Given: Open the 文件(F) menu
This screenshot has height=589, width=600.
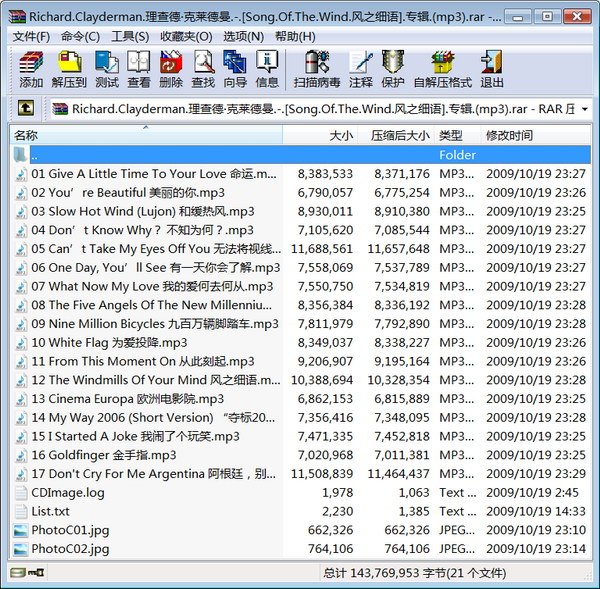Looking at the screenshot, I should (31, 37).
